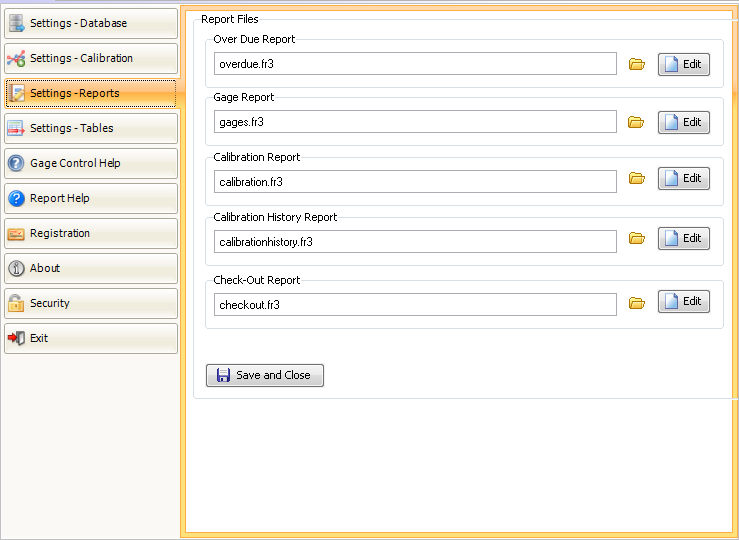The image size is (739, 540).
Task: Save and Close the report settings
Action: point(265,376)
